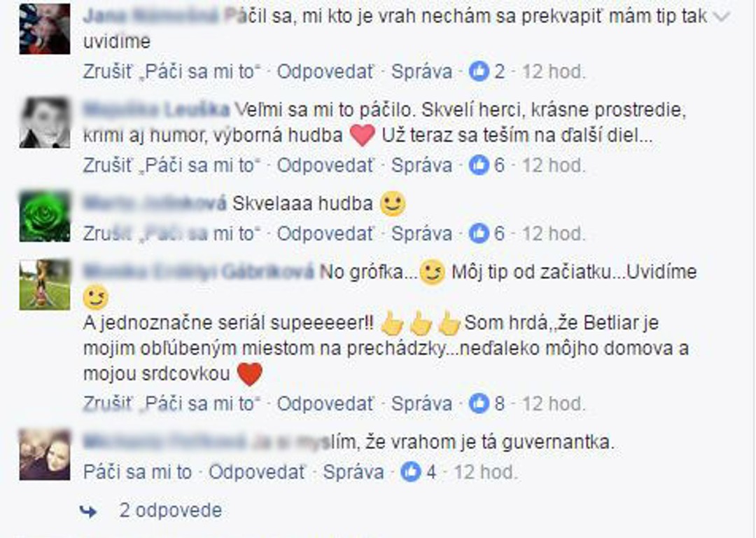Viewport: 756px width, 538px height.
Task: Open the like count on 'Veľmi sa mi to páčilo' comment
Action: click(487, 165)
